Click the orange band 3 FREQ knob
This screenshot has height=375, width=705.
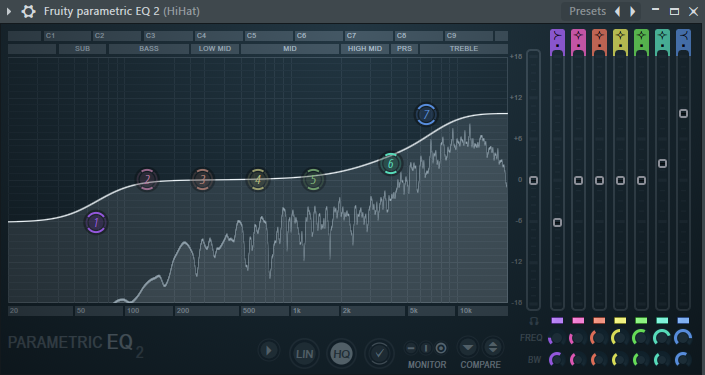[x=599, y=338]
